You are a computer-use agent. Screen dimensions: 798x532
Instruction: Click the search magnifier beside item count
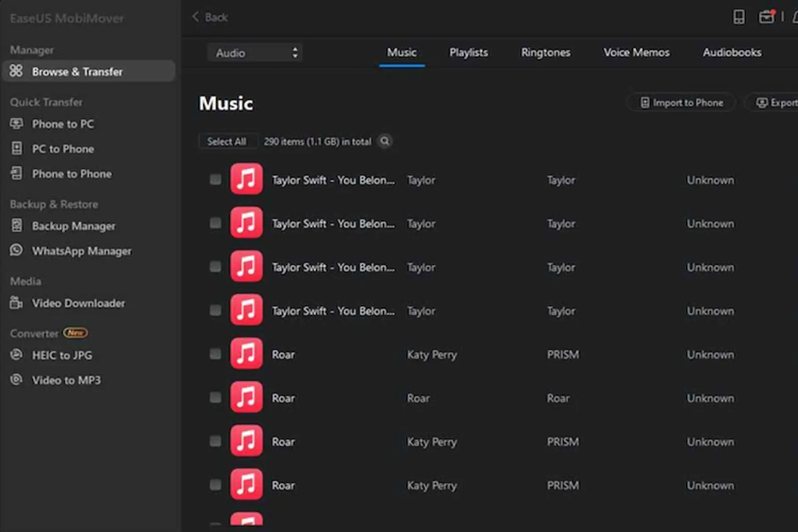click(385, 141)
